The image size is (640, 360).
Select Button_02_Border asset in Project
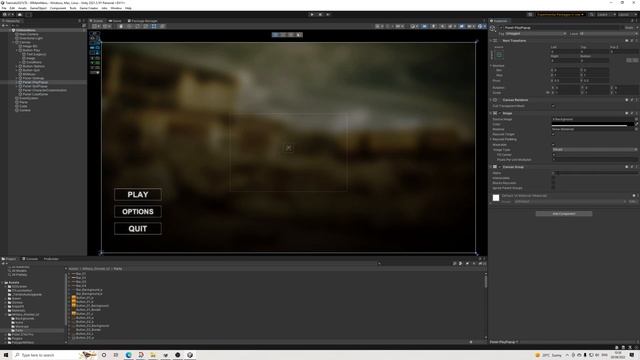click(x=87, y=330)
